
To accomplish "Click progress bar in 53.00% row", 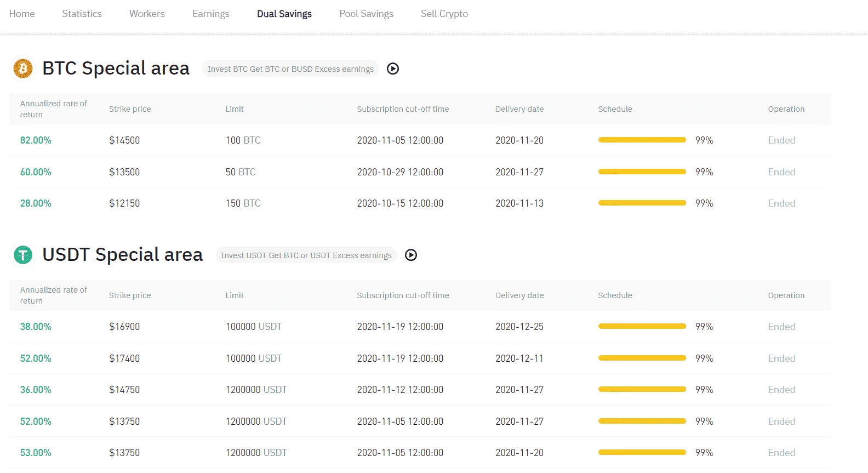I will pos(642,452).
